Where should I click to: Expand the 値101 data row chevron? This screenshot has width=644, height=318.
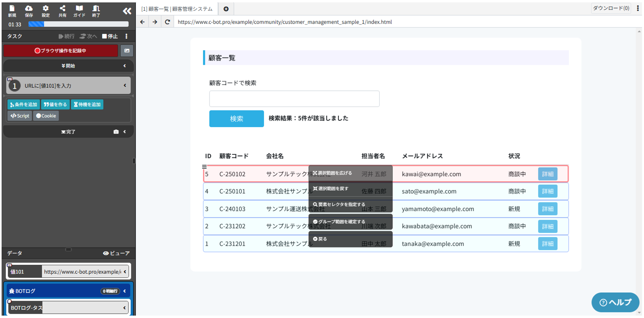click(125, 272)
